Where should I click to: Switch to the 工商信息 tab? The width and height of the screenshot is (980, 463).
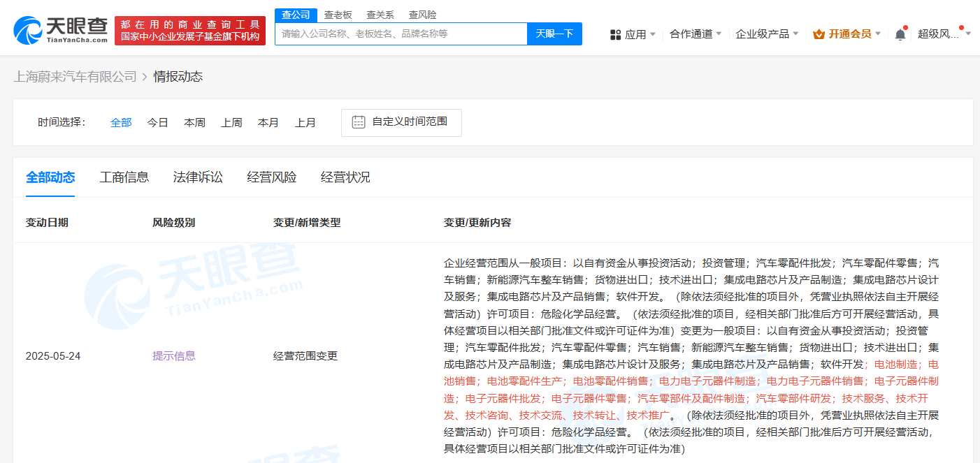[124, 177]
